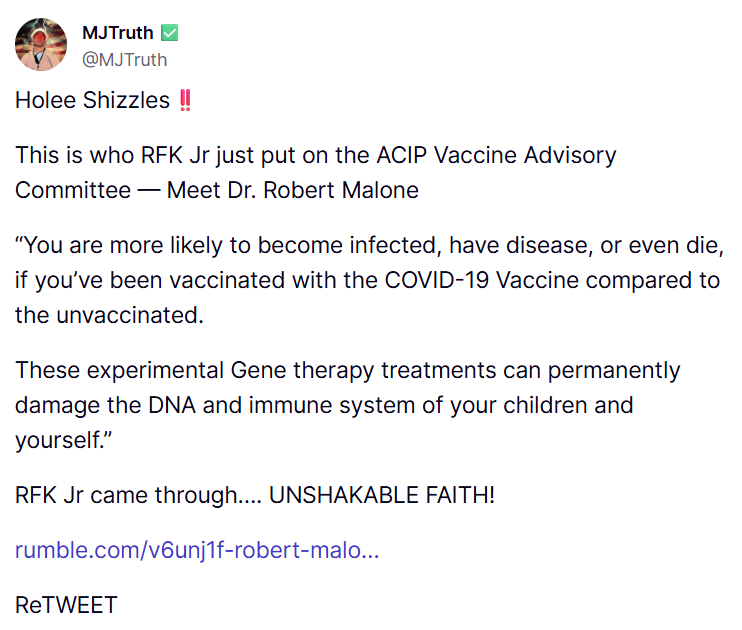The image size is (742, 630).
Task: Click the phrase "immune system"
Action: click(x=310, y=406)
